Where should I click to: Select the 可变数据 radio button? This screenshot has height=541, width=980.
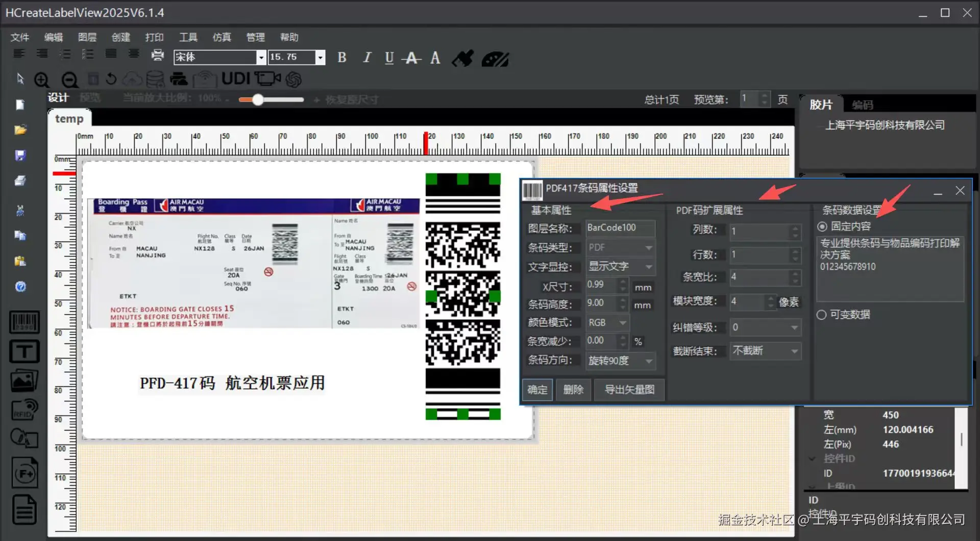[821, 315]
